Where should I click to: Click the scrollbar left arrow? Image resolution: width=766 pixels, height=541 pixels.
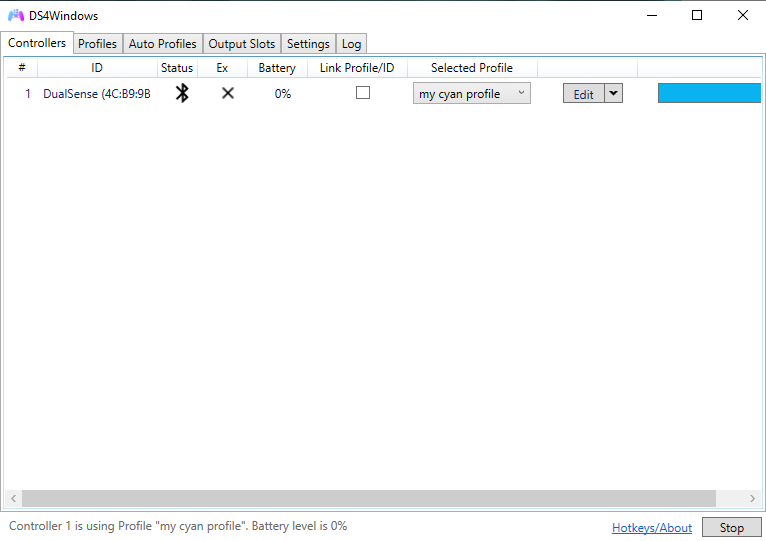pos(14,498)
